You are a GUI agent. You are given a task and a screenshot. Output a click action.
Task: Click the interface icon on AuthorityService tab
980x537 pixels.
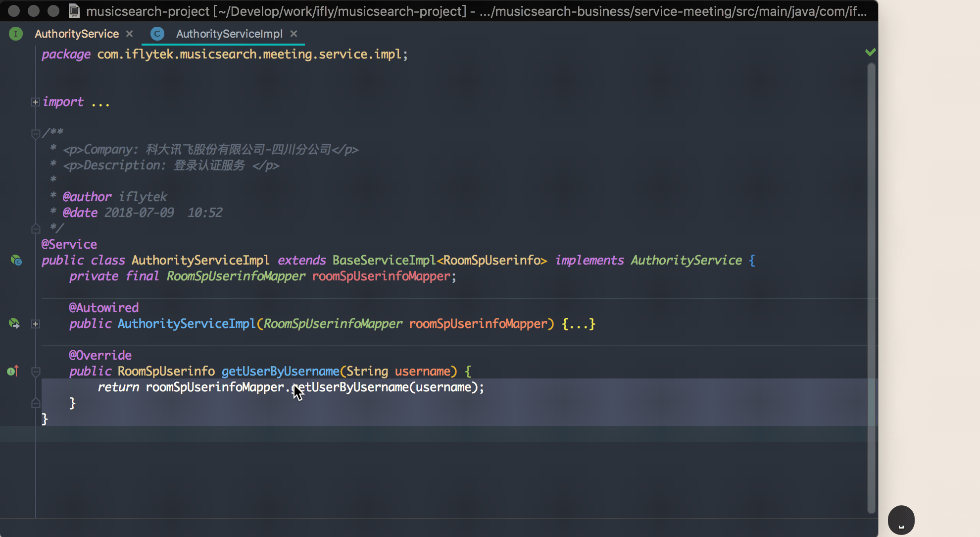point(16,34)
